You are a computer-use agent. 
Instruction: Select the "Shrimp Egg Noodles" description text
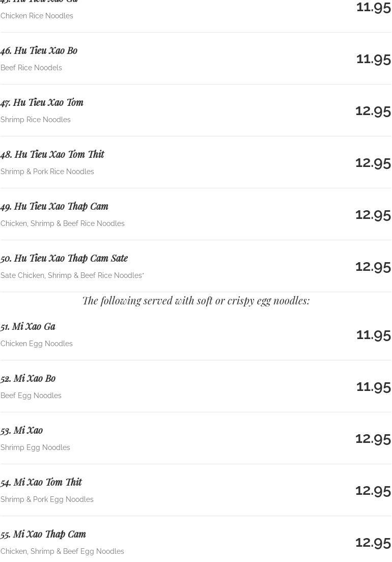click(35, 447)
